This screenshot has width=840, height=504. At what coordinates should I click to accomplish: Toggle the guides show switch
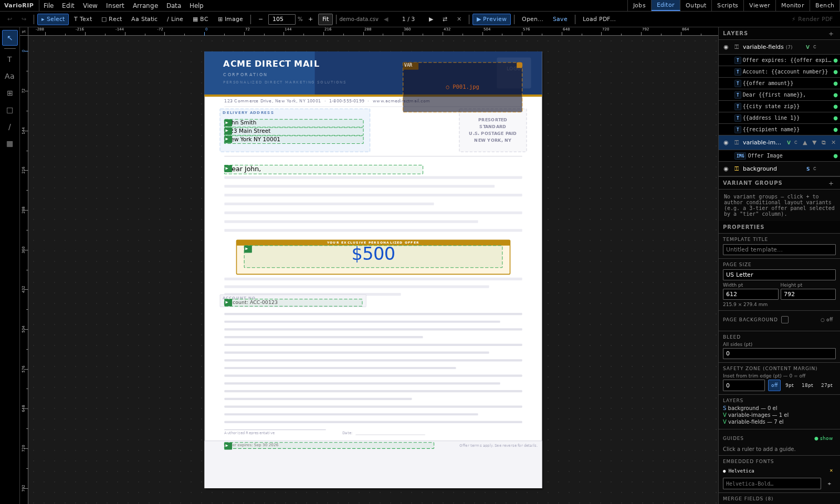coord(824,438)
